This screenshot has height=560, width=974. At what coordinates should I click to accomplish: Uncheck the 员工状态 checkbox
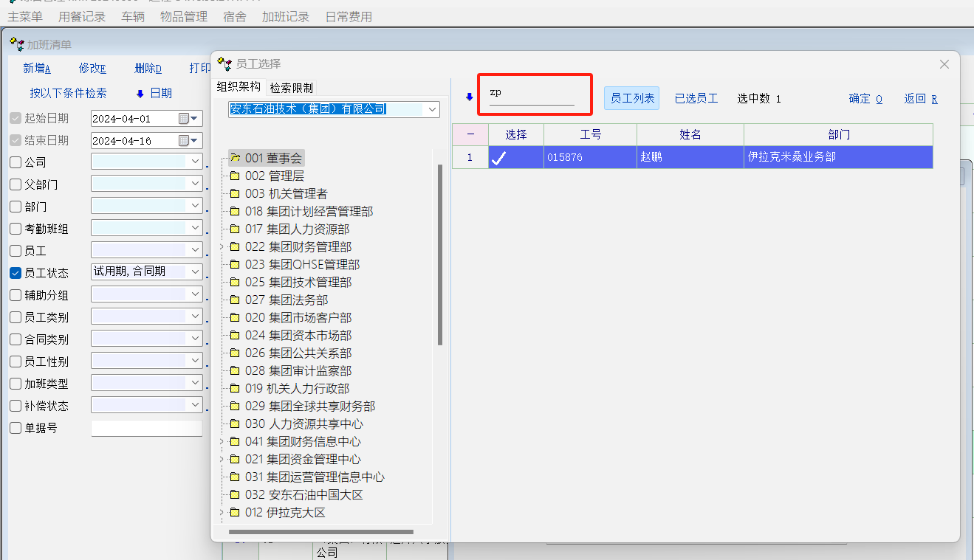point(16,273)
